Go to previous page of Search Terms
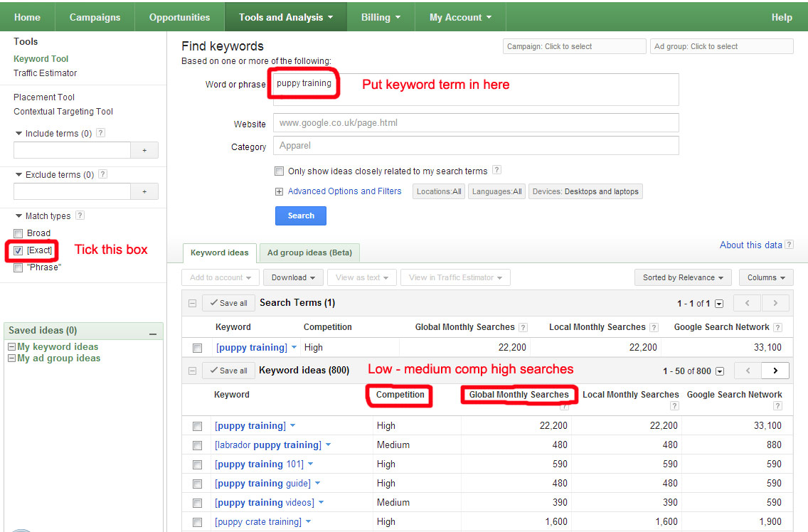The width and height of the screenshot is (808, 532). pyautogui.click(x=747, y=303)
